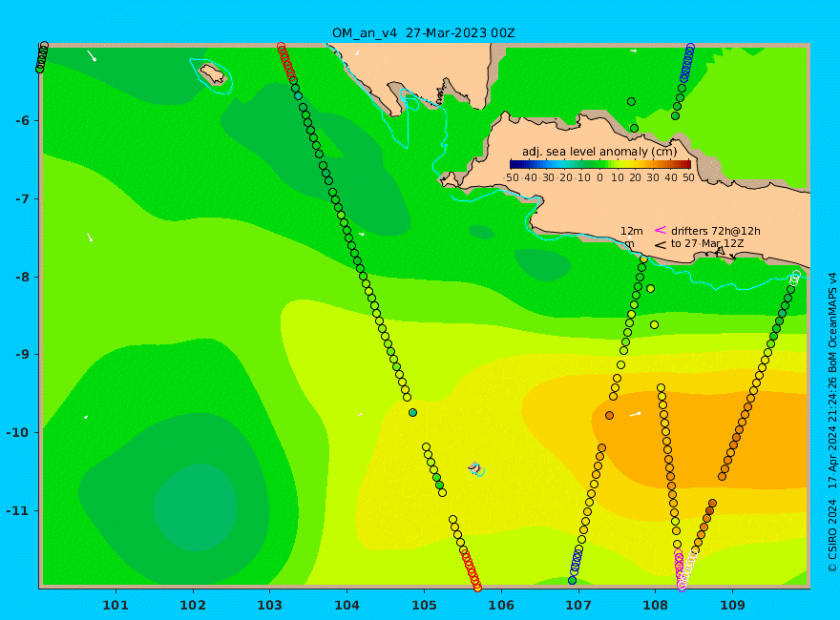Screen dimensions: 840x620
Task: Click the vertical CSIRO 2024 BoM OceanMAPS v4 credit text
Action: 832,423
